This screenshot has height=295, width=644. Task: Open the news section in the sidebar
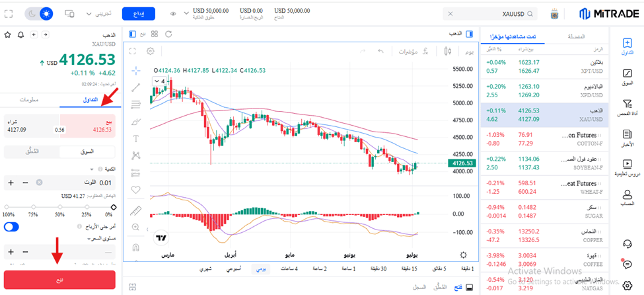pos(627,138)
